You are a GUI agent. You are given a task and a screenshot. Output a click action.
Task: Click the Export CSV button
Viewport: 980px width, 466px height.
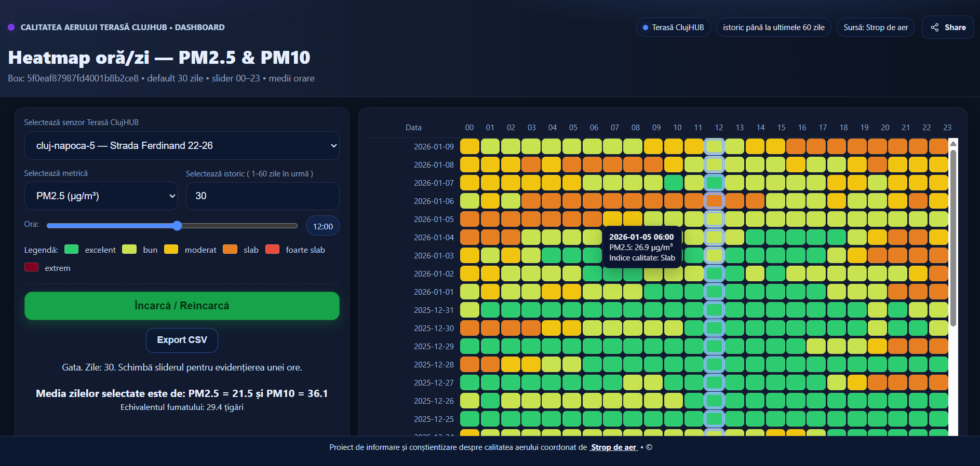point(182,340)
